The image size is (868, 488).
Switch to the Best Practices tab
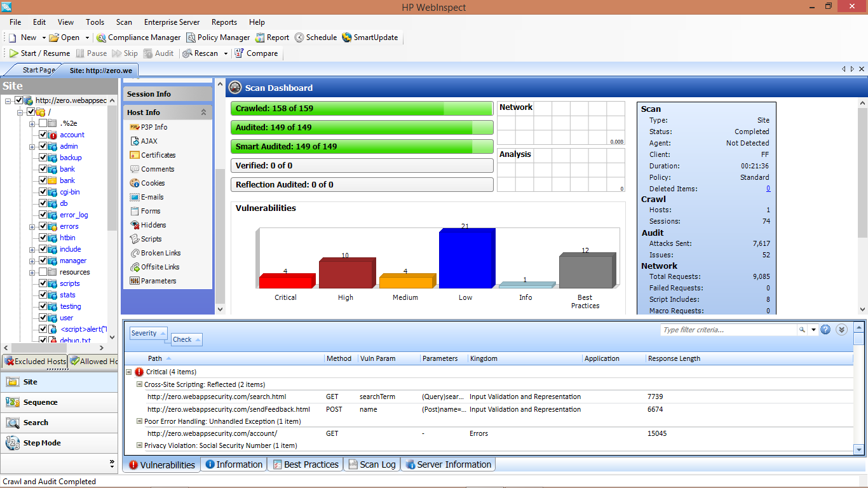[305, 464]
